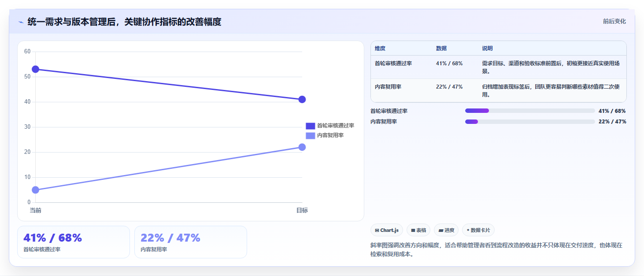This screenshot has width=644, height=276.
Task: Click the 41% / 68% table cell
Action: click(x=449, y=63)
